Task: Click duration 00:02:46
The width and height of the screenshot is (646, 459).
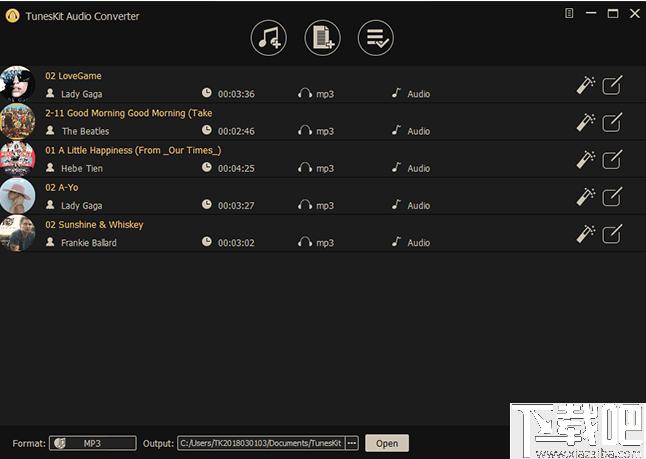Action: pyautogui.click(x=236, y=131)
